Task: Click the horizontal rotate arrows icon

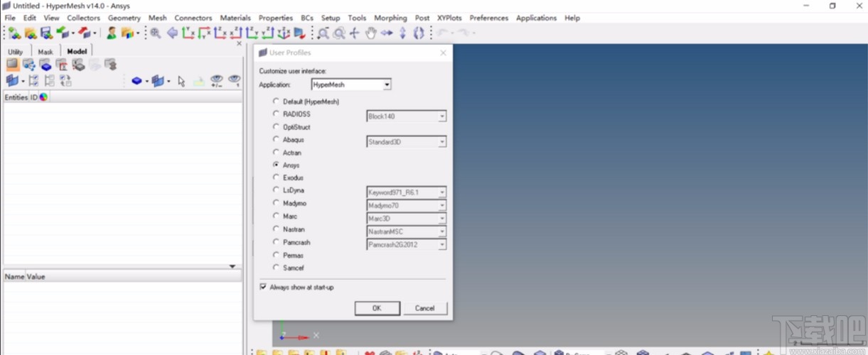Action: pos(387,33)
